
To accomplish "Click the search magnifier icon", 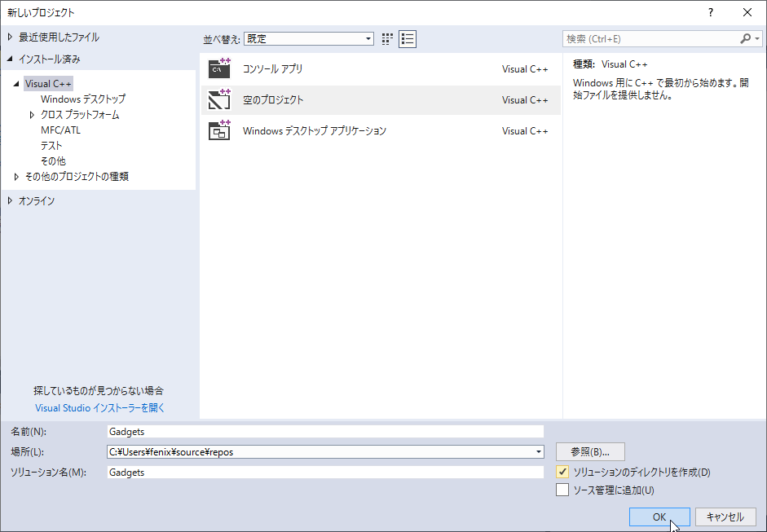I will (x=747, y=38).
